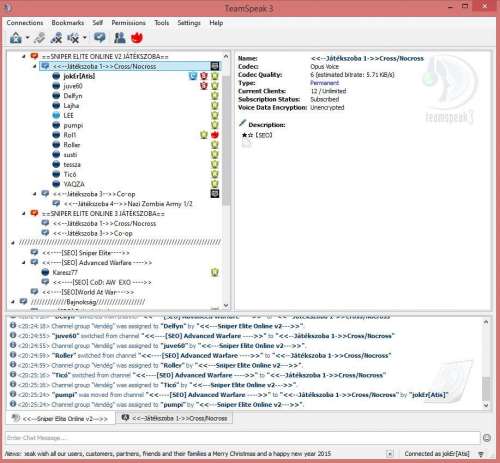Switch to Játékszoba 1 Cross/Nocross chat tab
500x463 pixels.
click(174, 418)
